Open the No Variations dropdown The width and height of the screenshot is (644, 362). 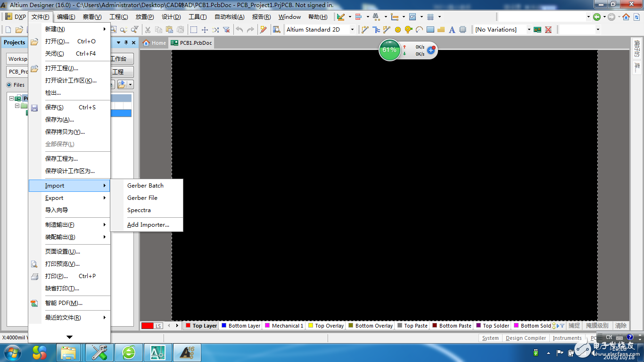(x=528, y=30)
